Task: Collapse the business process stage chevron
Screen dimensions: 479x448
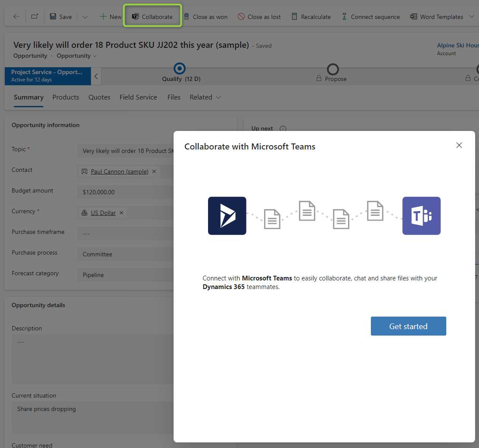Action: point(96,76)
